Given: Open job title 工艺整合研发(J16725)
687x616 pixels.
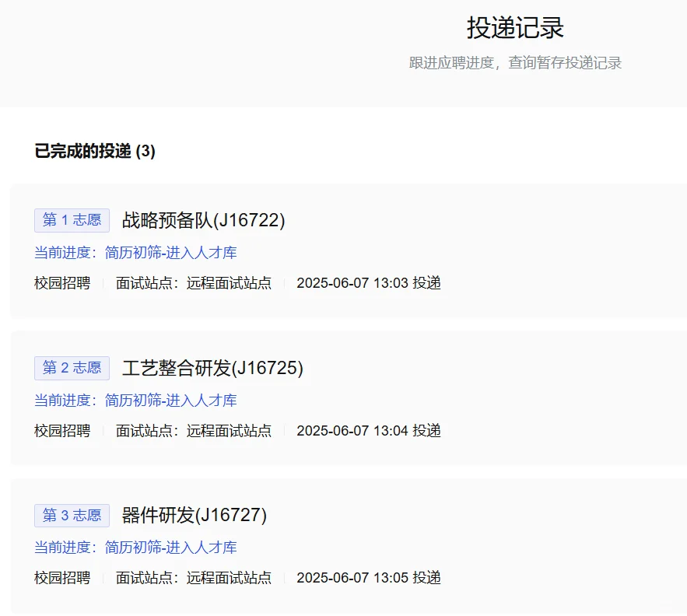Looking at the screenshot, I should tap(213, 368).
